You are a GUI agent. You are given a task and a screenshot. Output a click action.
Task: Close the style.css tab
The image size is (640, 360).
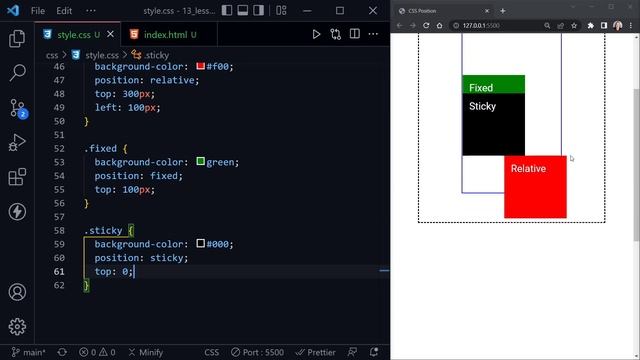click(111, 34)
